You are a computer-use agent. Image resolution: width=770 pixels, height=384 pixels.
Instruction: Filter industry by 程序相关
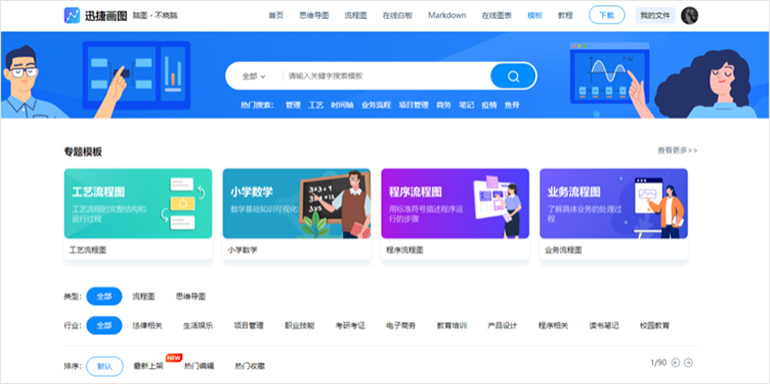point(553,326)
